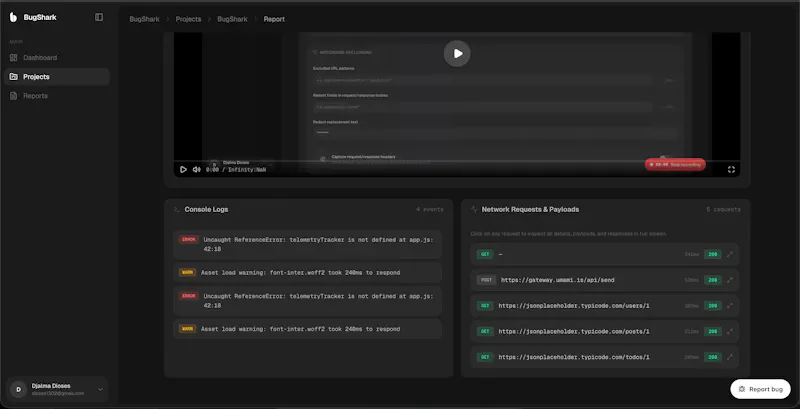Click the GET badge on the todos/1 row
This screenshot has width=800, height=409.
tap(485, 357)
